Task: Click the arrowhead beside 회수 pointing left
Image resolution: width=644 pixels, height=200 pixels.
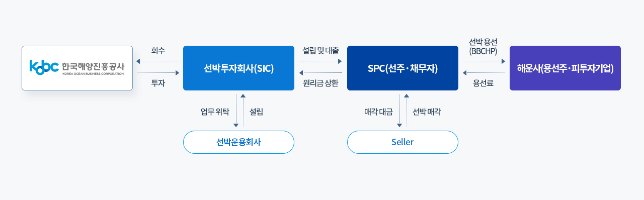Action: click(138, 61)
